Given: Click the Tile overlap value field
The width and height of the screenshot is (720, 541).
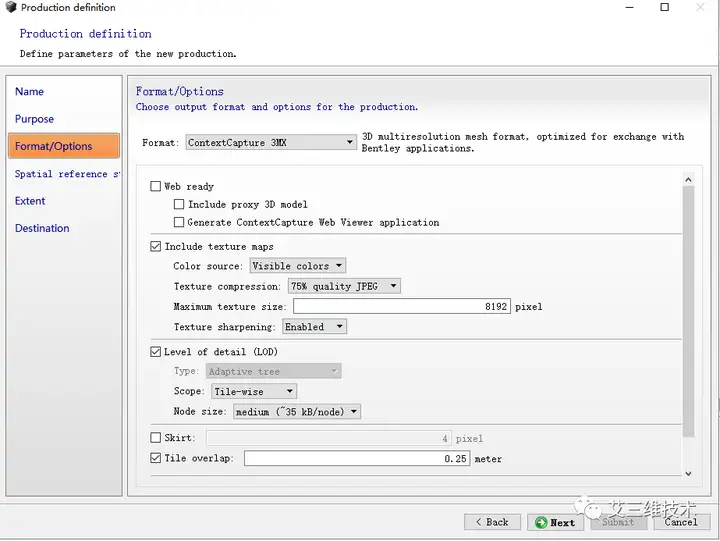Looking at the screenshot, I should pyautogui.click(x=357, y=458).
